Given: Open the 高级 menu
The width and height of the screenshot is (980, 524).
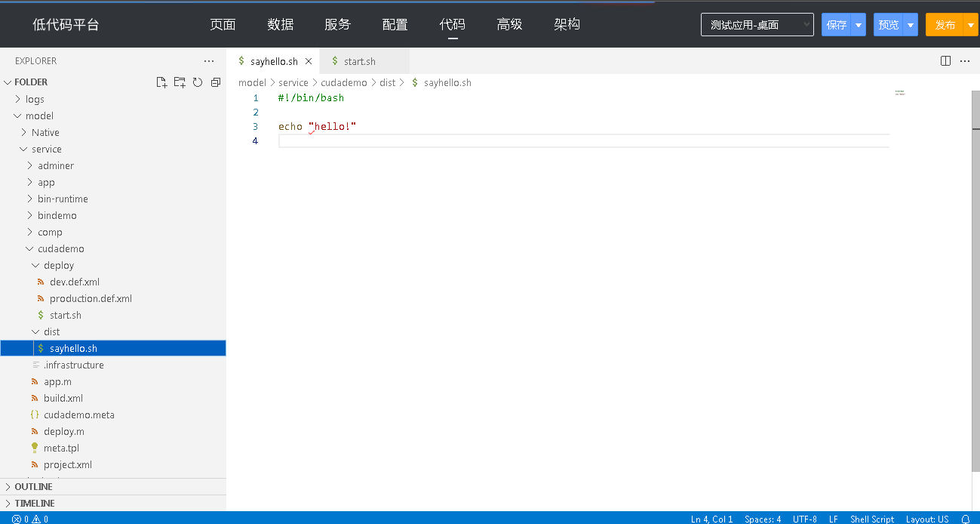Looking at the screenshot, I should [510, 25].
